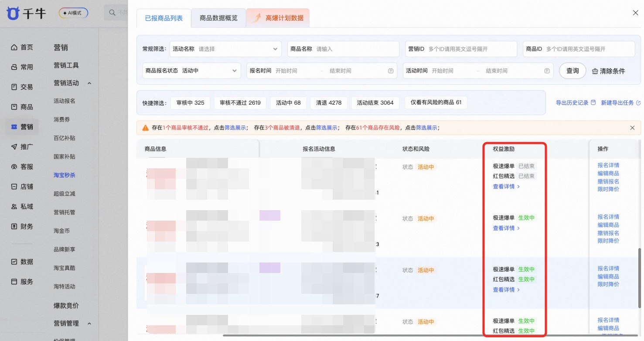The height and width of the screenshot is (341, 644).
Task: Click 导出历史记录 link
Action: (576, 103)
